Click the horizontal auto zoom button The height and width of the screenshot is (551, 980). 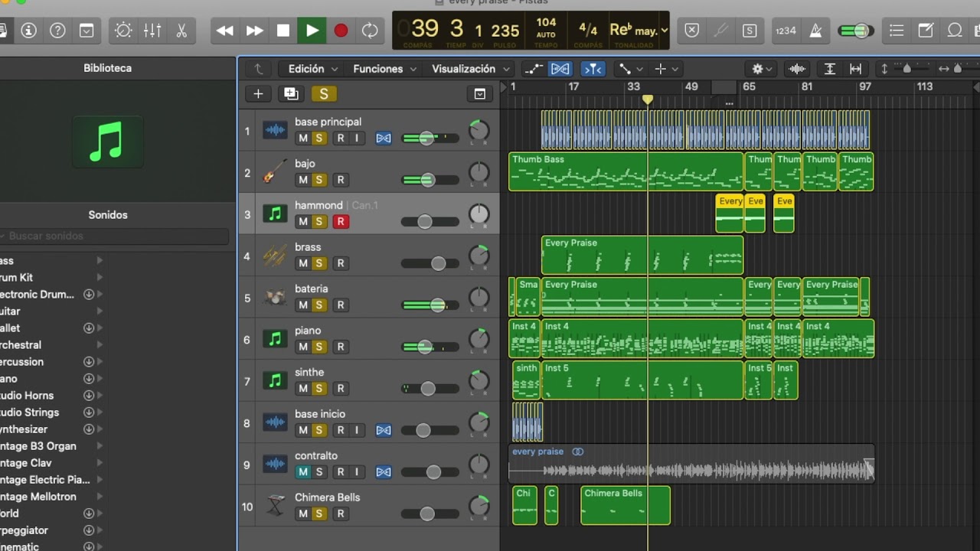point(856,69)
